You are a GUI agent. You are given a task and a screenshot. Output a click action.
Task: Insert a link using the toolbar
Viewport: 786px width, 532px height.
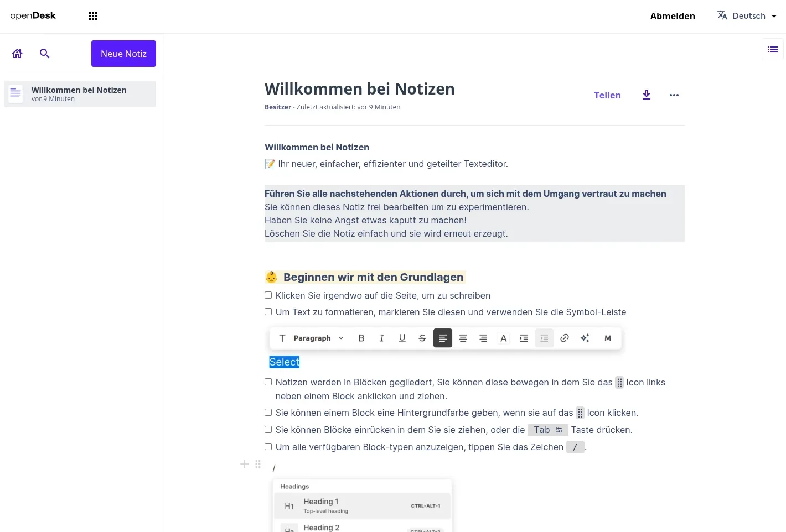pos(564,338)
